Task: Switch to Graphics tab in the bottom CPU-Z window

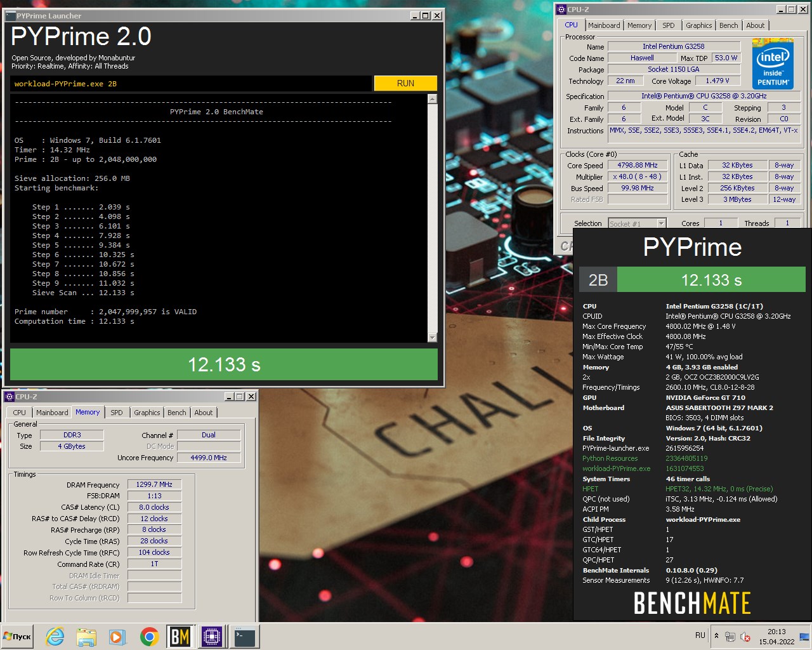Action: click(147, 413)
